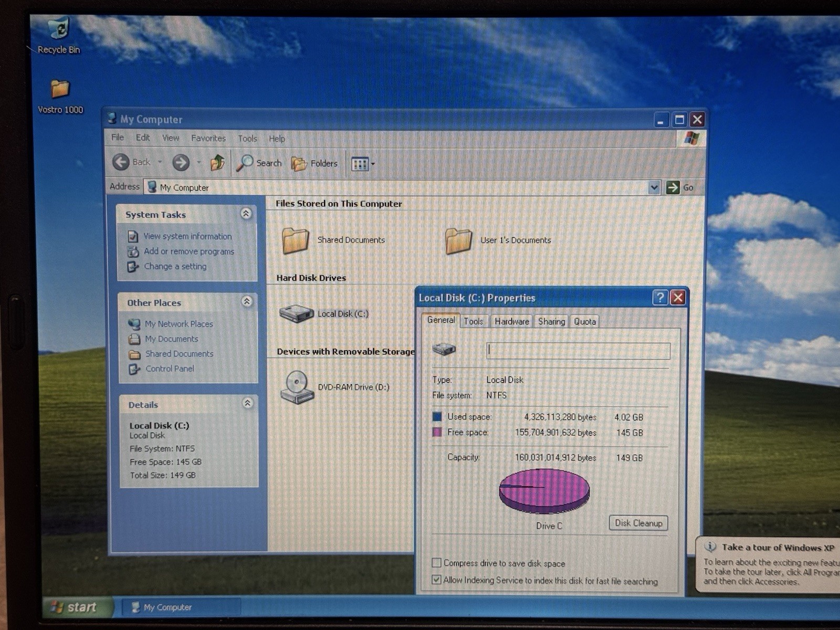The width and height of the screenshot is (840, 630).
Task: Click the drive label input field
Action: [578, 351]
